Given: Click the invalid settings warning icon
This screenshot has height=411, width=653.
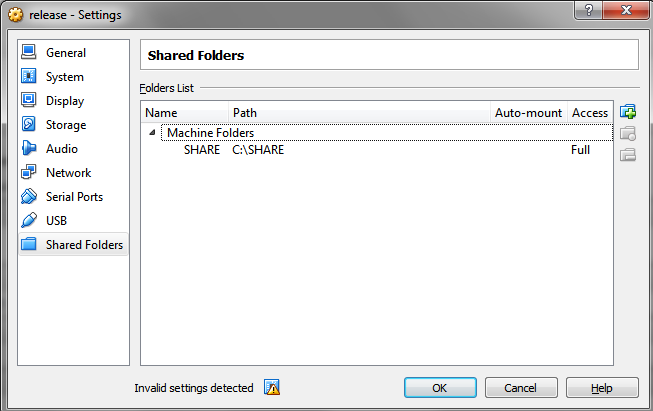Looking at the screenshot, I should point(272,387).
